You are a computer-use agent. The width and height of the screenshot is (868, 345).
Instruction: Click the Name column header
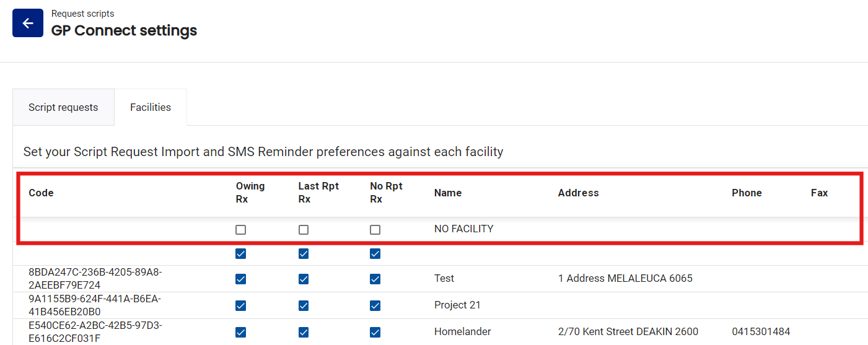coord(448,193)
